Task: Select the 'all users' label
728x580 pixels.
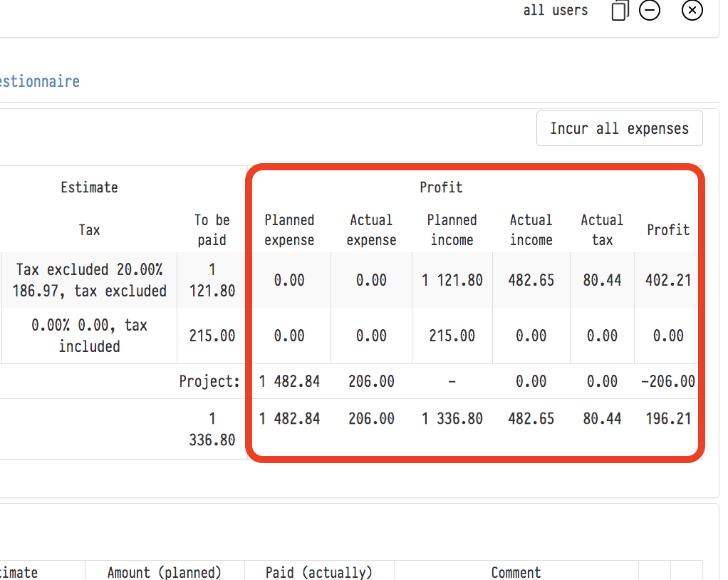Action: 555,11
